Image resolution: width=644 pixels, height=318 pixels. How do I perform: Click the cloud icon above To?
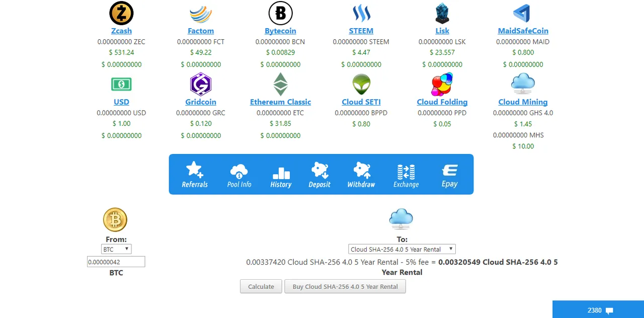pyautogui.click(x=401, y=219)
